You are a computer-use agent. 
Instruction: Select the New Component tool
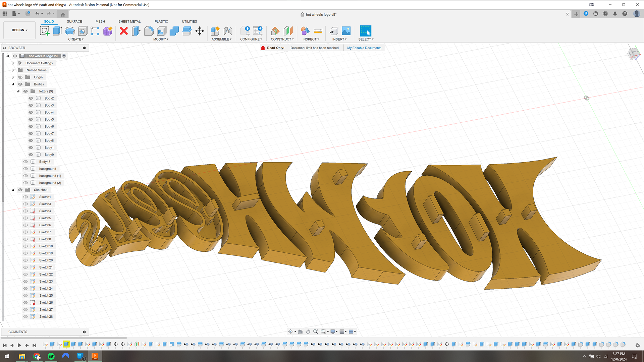click(215, 31)
